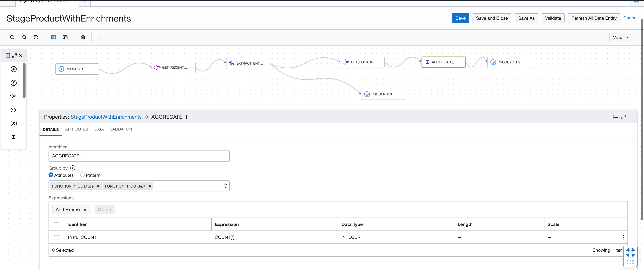Viewport: 644px width, 270px height.
Task: Click the Add Expression button
Action: tap(72, 209)
